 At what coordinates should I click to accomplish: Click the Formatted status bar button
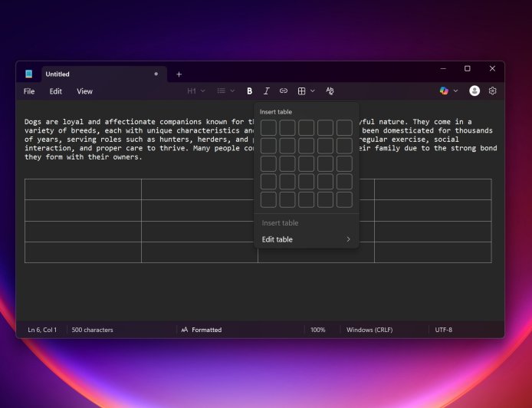(x=202, y=330)
